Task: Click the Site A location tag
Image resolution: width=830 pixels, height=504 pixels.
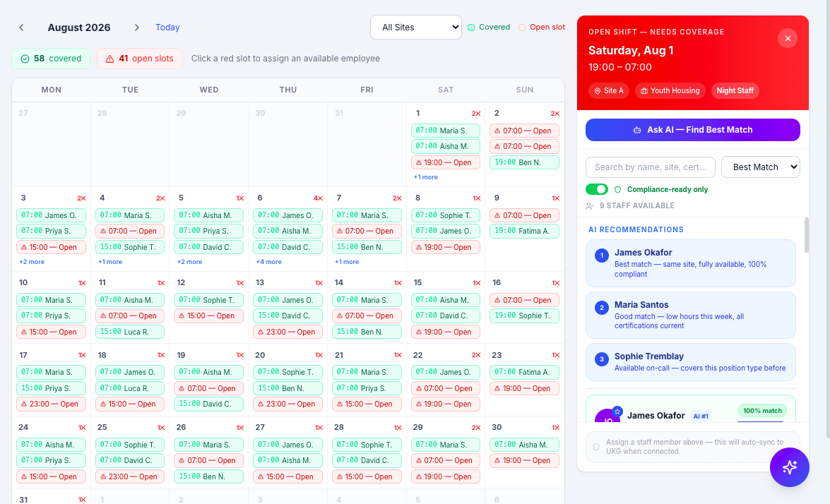Action: click(609, 90)
